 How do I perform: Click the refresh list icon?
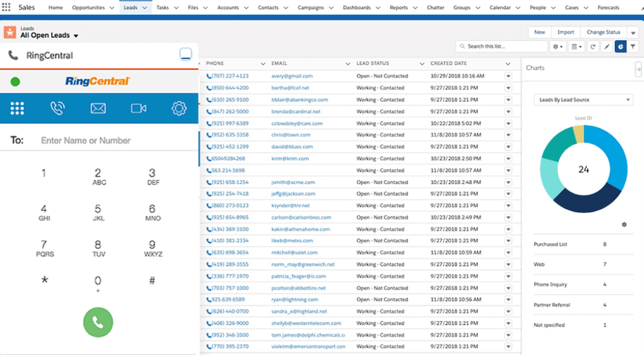pos(592,46)
